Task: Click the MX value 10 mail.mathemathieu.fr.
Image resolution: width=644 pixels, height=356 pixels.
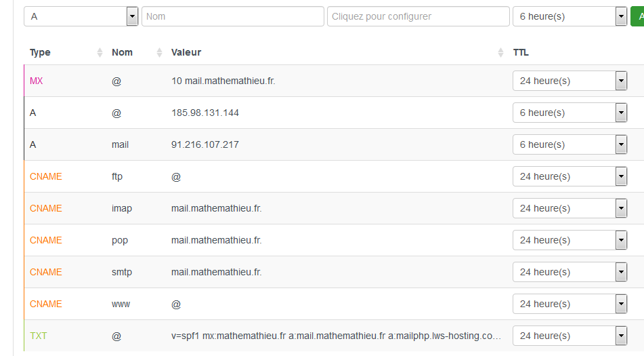Action: click(223, 81)
